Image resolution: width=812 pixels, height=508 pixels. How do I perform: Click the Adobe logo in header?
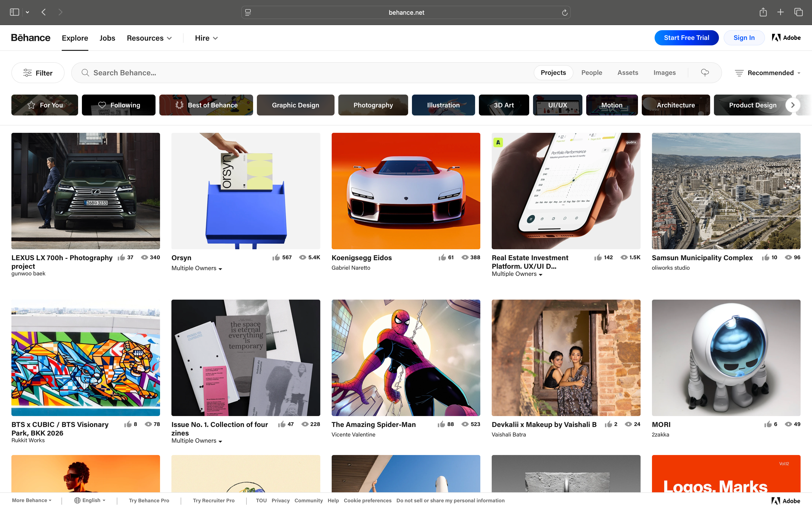tap(786, 38)
